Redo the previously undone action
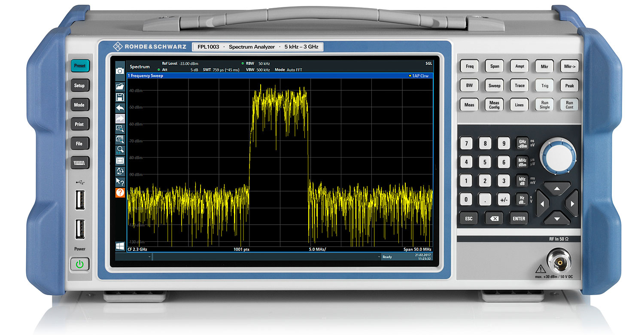Image resolution: width=644 pixels, height=335 pixels. point(120,119)
